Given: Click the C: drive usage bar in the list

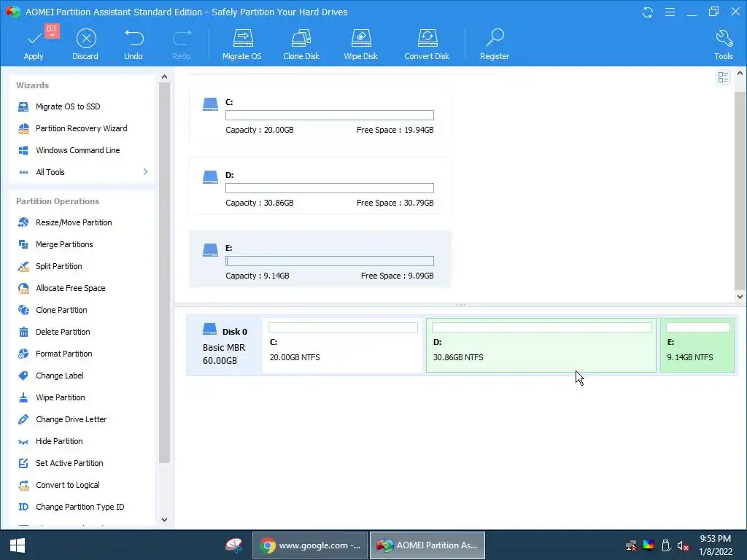Looking at the screenshot, I should click(x=330, y=115).
